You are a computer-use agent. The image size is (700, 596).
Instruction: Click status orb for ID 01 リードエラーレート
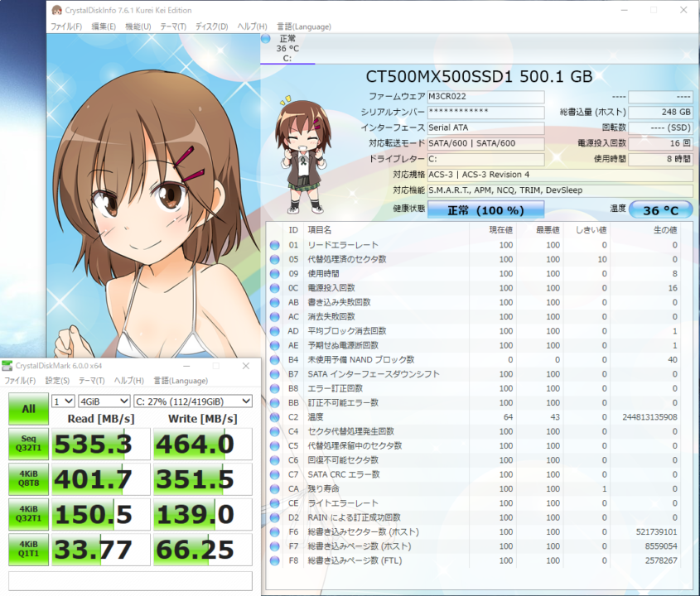(x=274, y=245)
